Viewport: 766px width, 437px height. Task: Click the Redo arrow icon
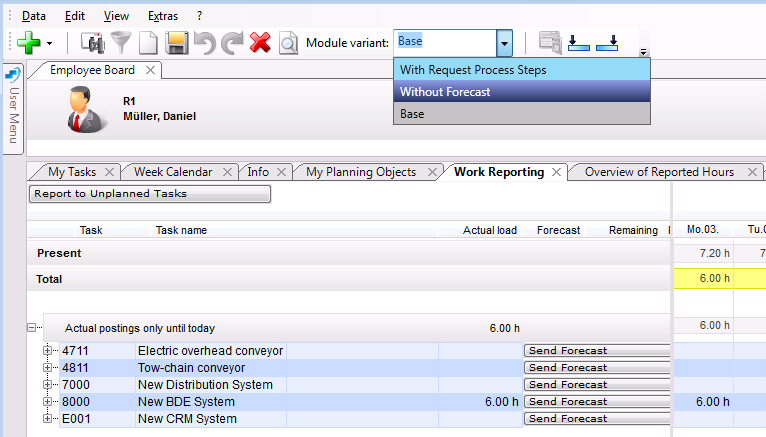pyautogui.click(x=233, y=43)
